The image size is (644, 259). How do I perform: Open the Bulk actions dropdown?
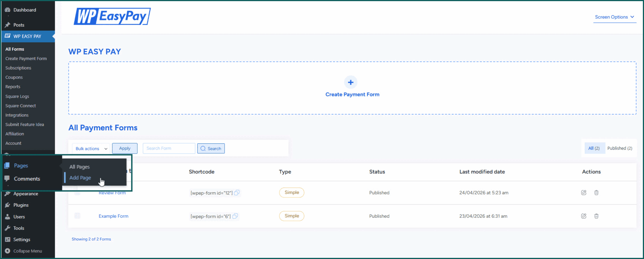pyautogui.click(x=91, y=149)
